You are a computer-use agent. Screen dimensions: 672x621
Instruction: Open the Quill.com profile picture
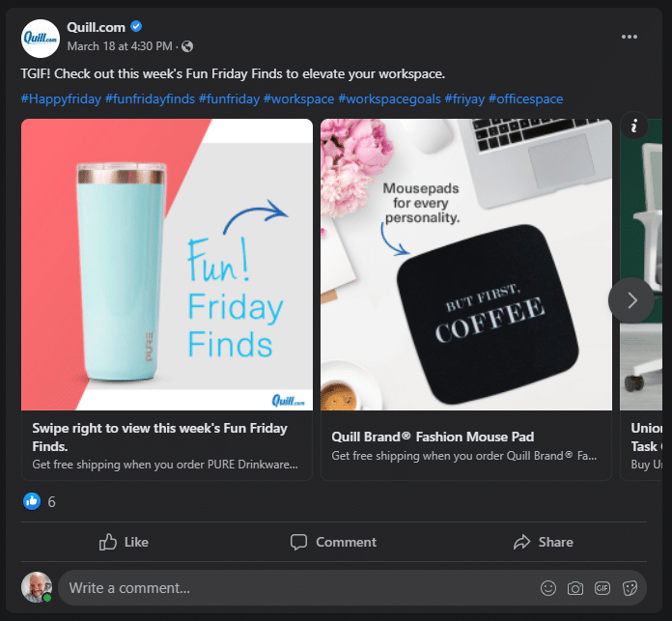pos(41,39)
